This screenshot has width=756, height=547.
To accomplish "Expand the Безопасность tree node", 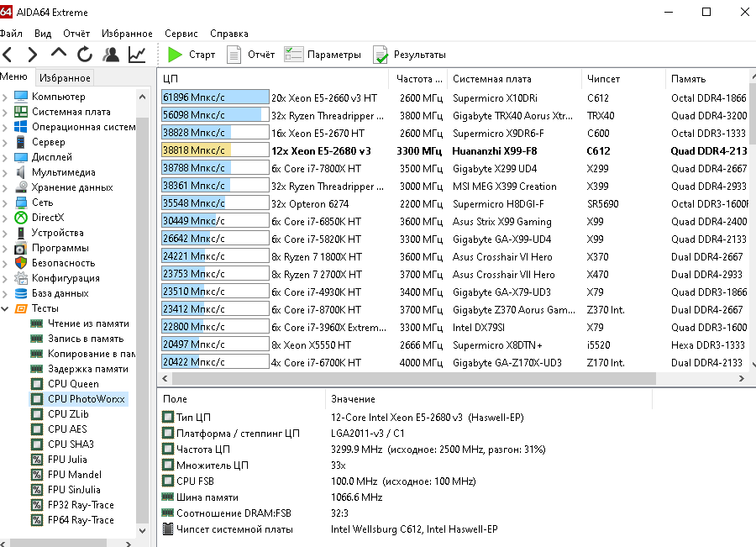I will (5, 263).
